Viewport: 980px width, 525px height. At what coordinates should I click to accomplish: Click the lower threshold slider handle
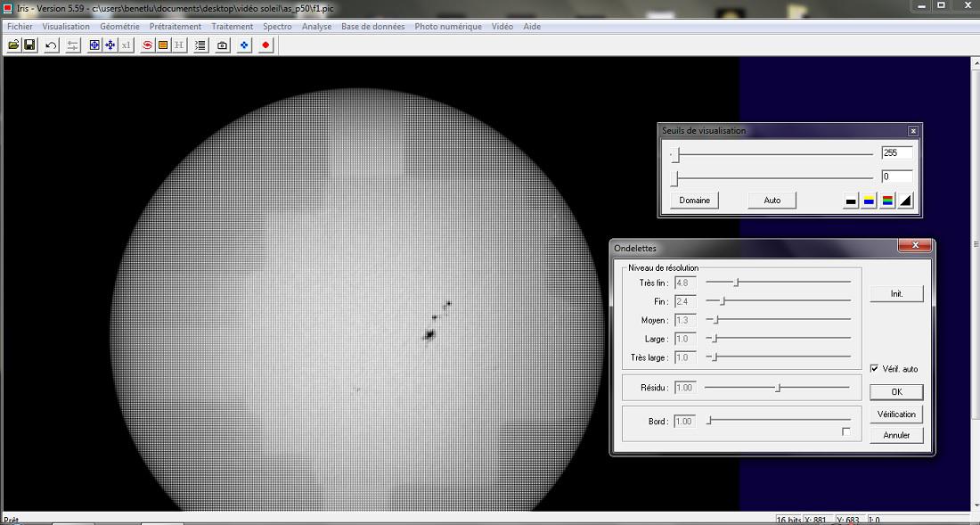(674, 179)
